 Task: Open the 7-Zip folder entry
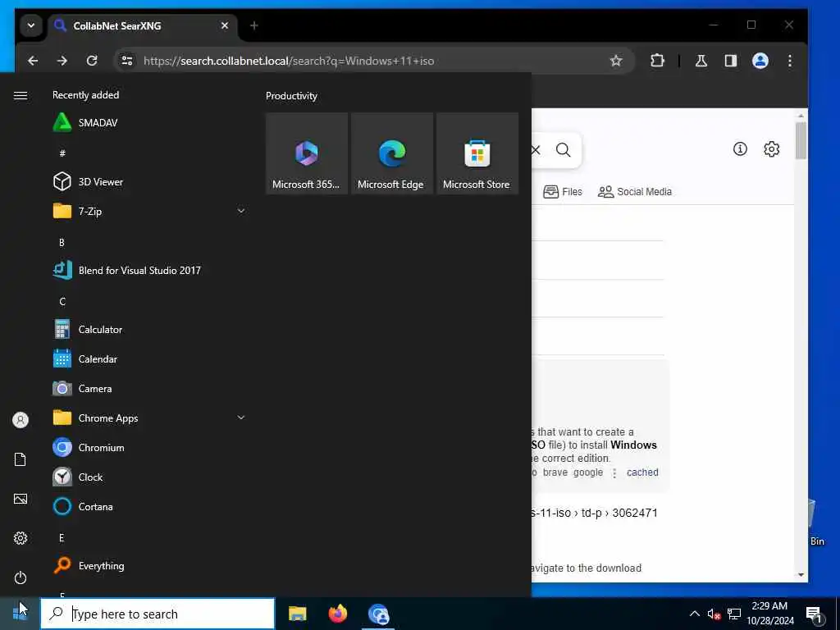pyautogui.click(x=149, y=211)
